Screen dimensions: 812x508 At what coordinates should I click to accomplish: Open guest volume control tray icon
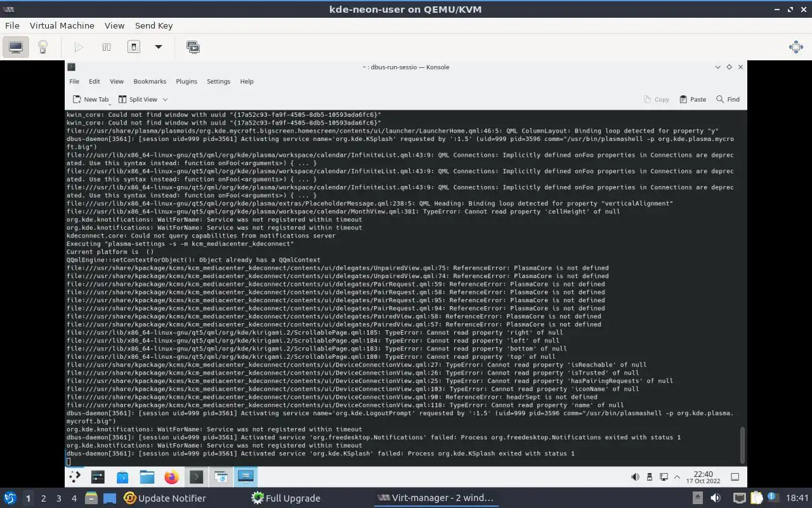tap(635, 477)
